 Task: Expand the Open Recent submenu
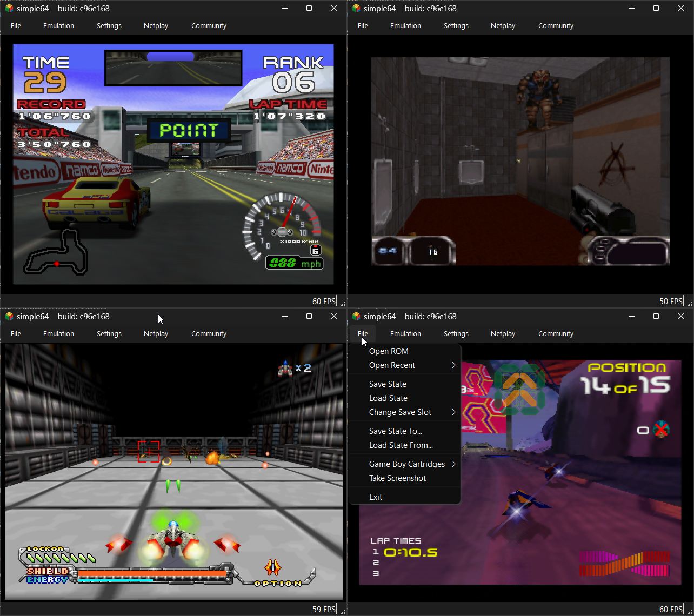[x=412, y=365]
